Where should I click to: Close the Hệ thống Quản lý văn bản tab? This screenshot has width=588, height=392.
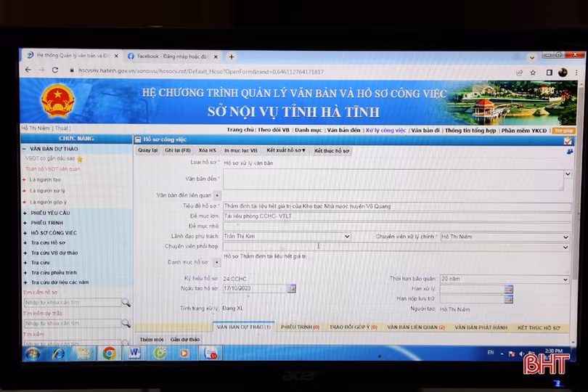(116, 56)
